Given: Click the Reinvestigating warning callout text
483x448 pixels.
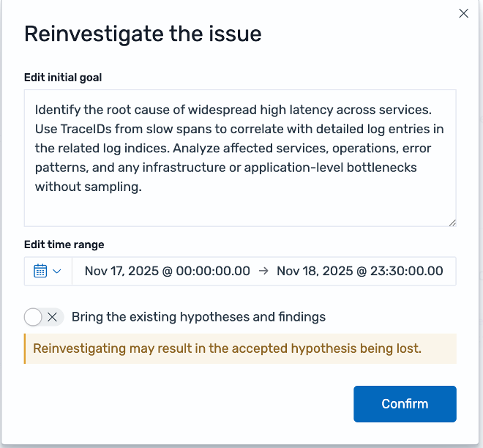Looking at the screenshot, I should (227, 348).
